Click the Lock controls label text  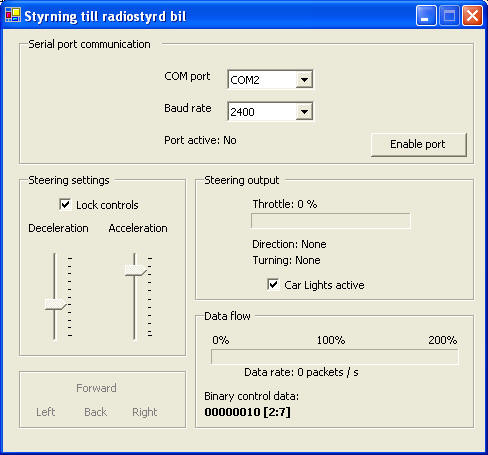pyautogui.click(x=107, y=205)
